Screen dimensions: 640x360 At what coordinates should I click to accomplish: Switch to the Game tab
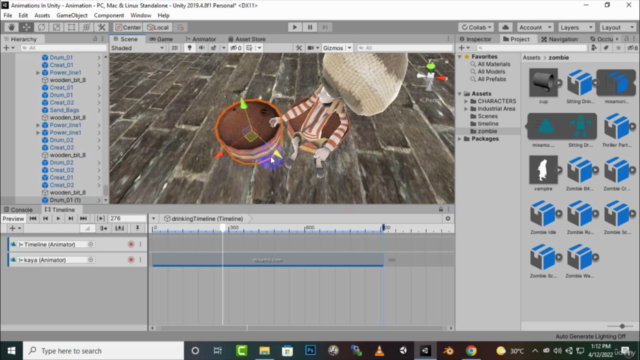pyautogui.click(x=161, y=39)
